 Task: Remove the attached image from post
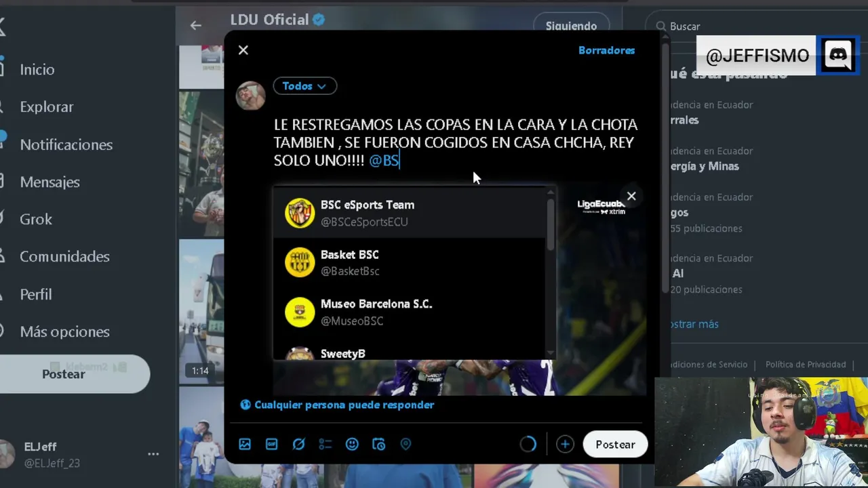coord(631,197)
